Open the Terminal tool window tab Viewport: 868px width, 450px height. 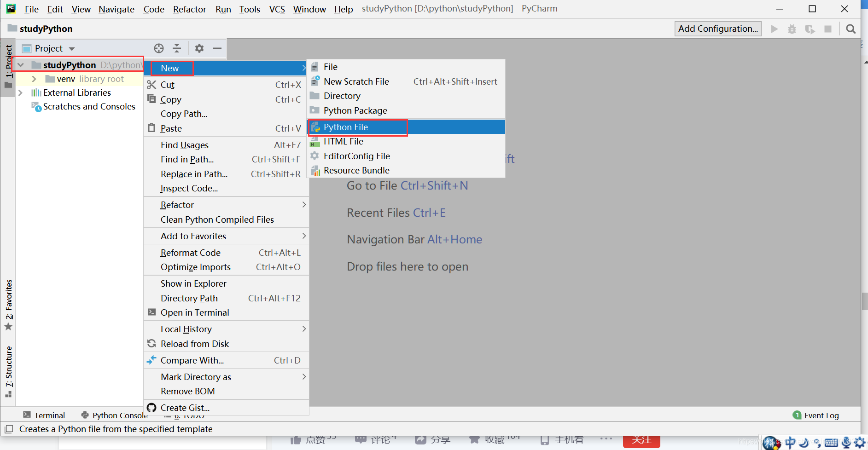click(44, 415)
